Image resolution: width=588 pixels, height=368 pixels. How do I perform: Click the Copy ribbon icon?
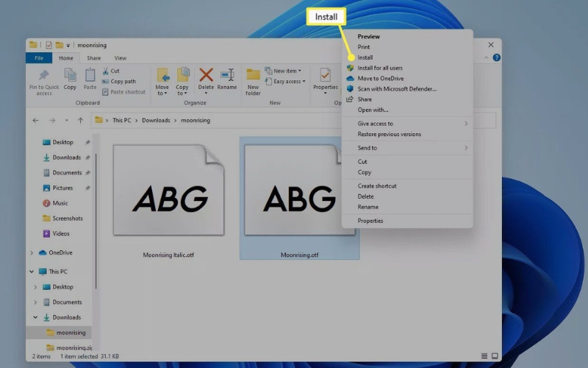pos(70,75)
